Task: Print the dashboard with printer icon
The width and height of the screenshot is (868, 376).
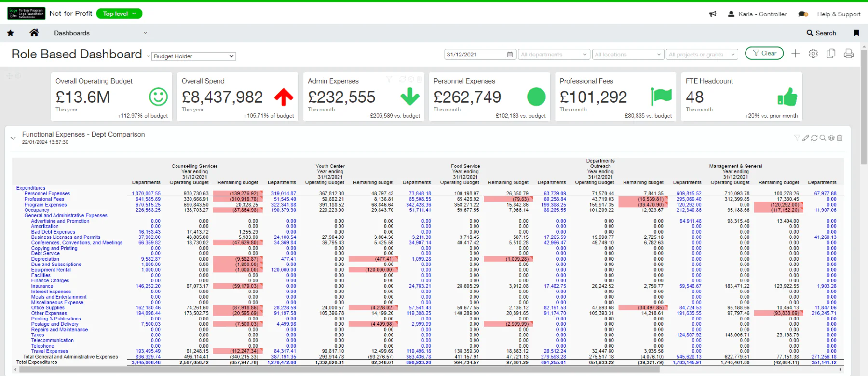Action: click(849, 54)
